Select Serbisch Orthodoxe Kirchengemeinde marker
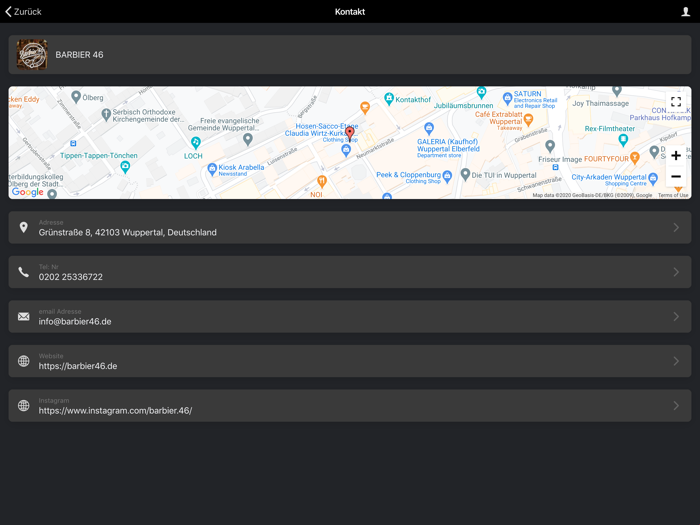Viewport: 700px width, 525px height. [x=106, y=114]
